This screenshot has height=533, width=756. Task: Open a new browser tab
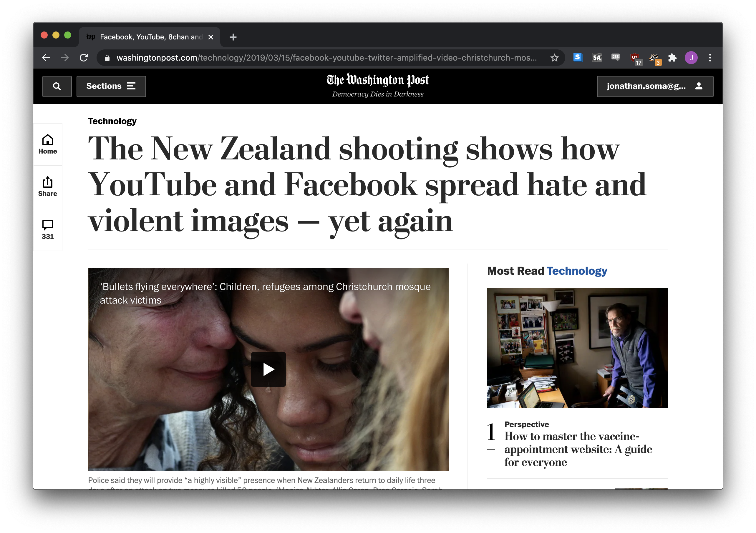pos(233,37)
